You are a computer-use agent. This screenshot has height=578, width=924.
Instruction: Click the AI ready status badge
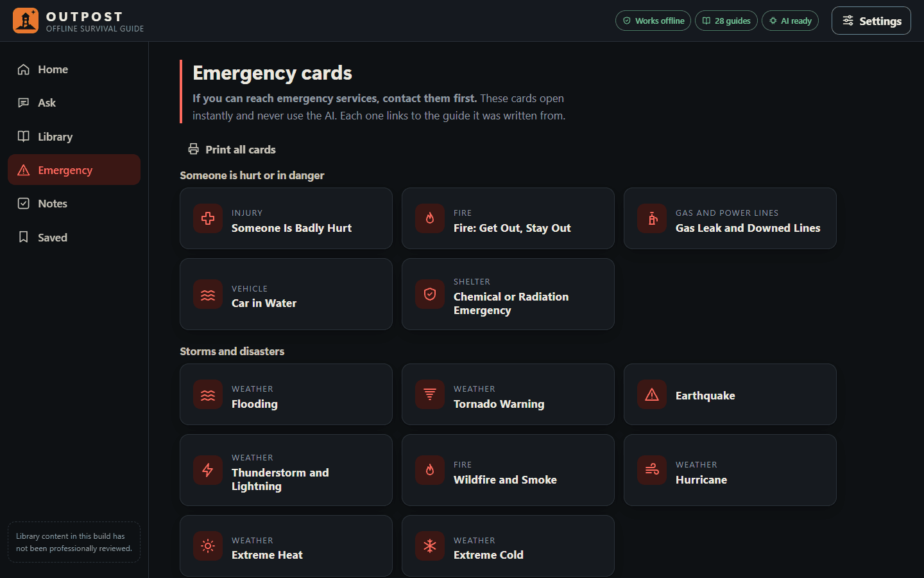point(790,21)
